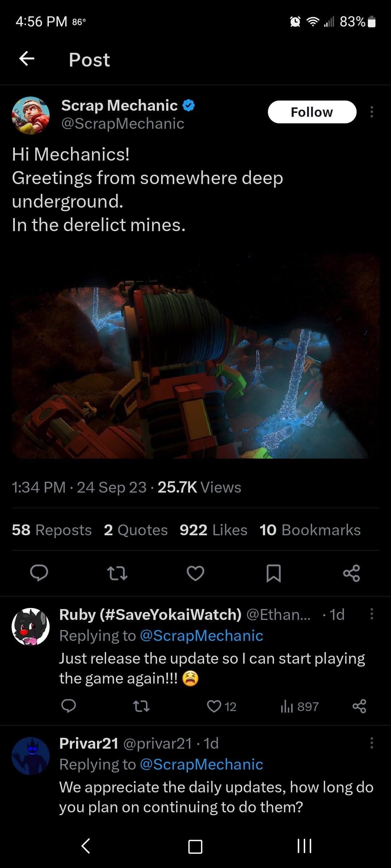This screenshot has width=391, height=868.
Task: Like Ruby's reply with 12 likes
Action: 222,706
